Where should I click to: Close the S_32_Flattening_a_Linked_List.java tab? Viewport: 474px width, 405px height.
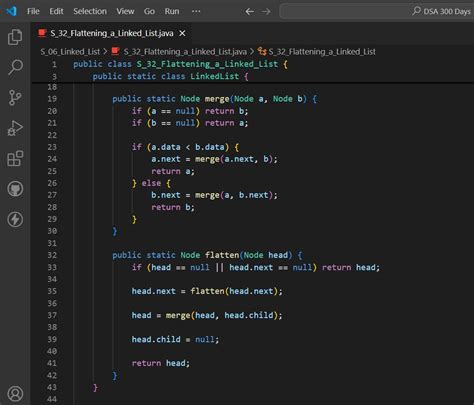(x=182, y=33)
